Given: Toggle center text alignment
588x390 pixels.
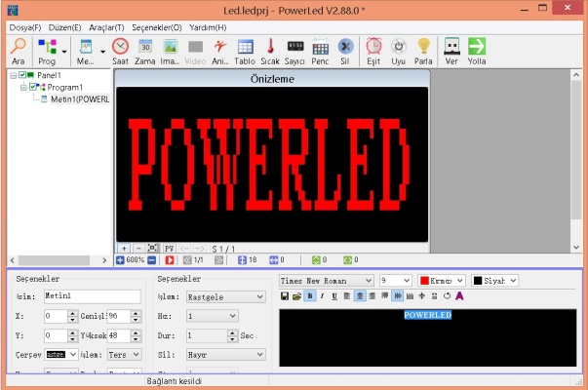Looking at the screenshot, I should 360,296.
